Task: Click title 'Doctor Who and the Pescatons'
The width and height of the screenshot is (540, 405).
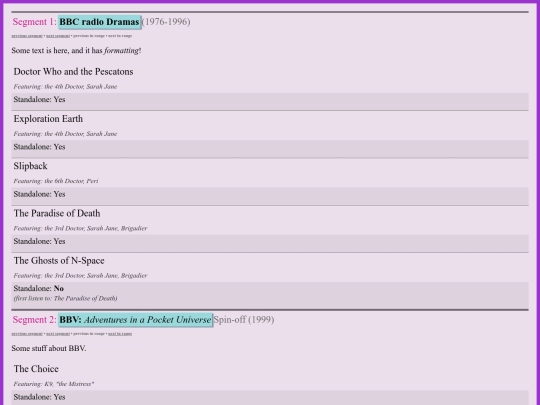Action: [x=73, y=72]
